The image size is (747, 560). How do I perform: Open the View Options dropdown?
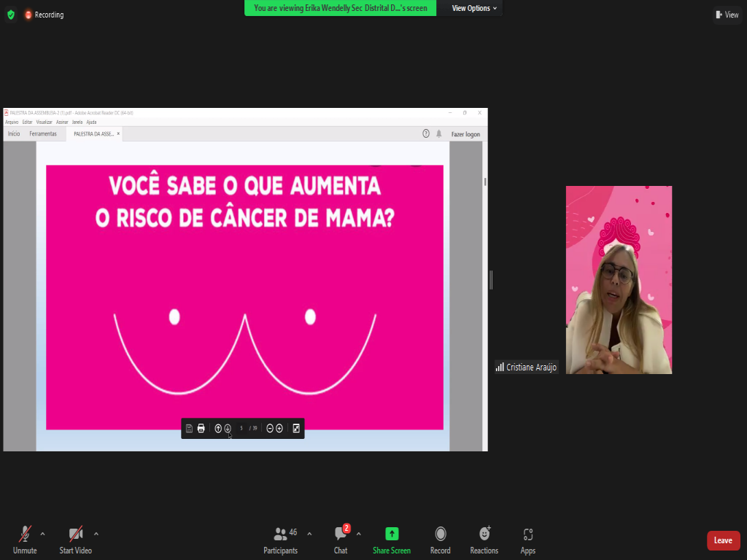[474, 8]
